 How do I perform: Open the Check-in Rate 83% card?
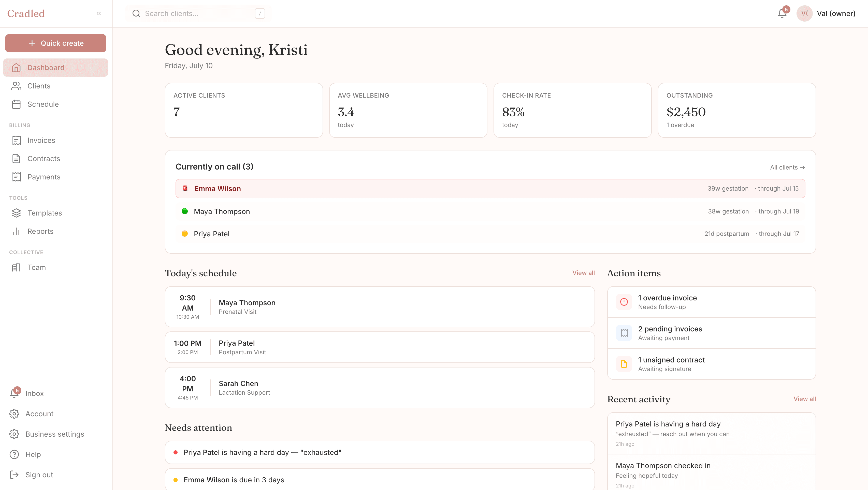click(x=572, y=110)
